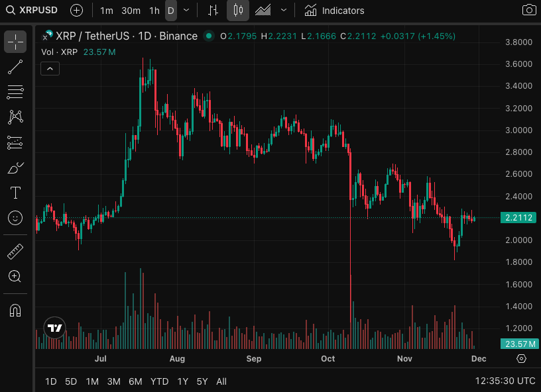541x392 pixels.
Task: Switch to the YTD date range
Action: click(x=159, y=381)
